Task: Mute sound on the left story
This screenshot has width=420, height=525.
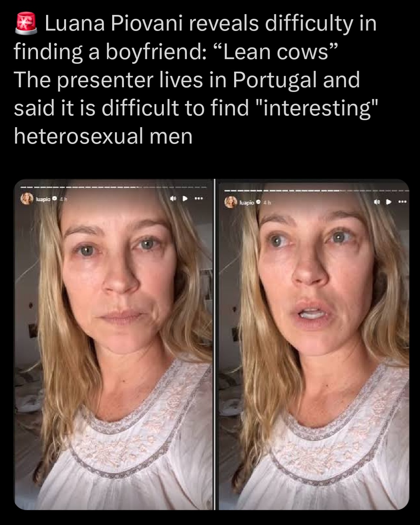Action: coord(172,199)
